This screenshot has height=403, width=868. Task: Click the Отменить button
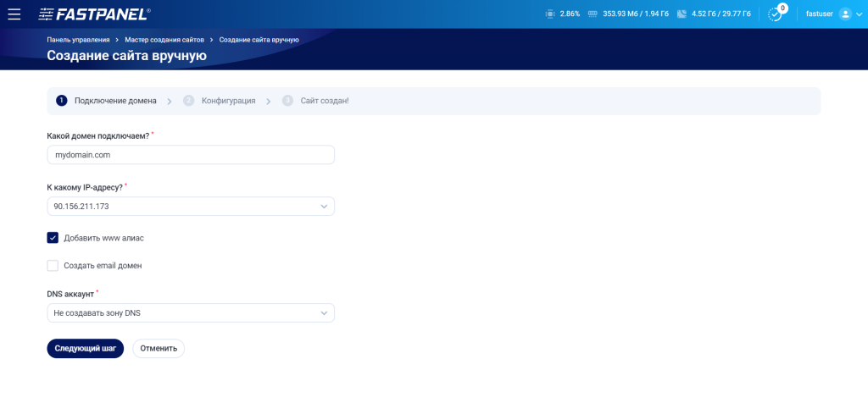tap(159, 348)
